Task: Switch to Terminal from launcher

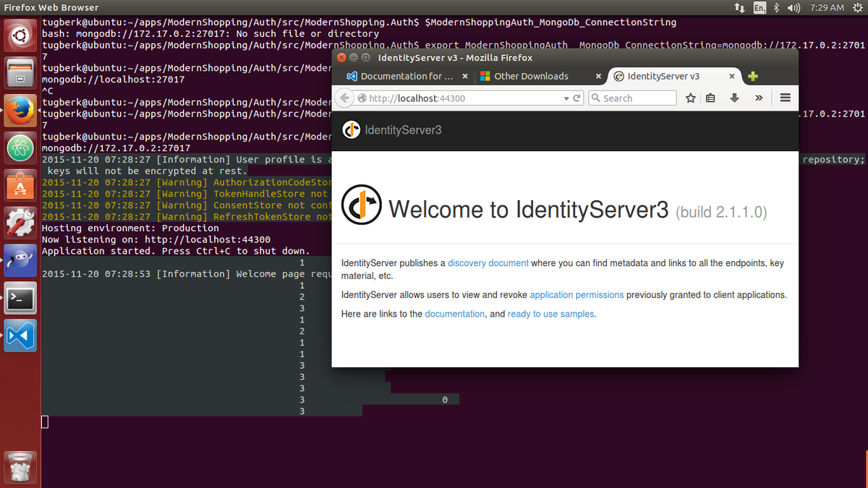Action: coord(20,299)
